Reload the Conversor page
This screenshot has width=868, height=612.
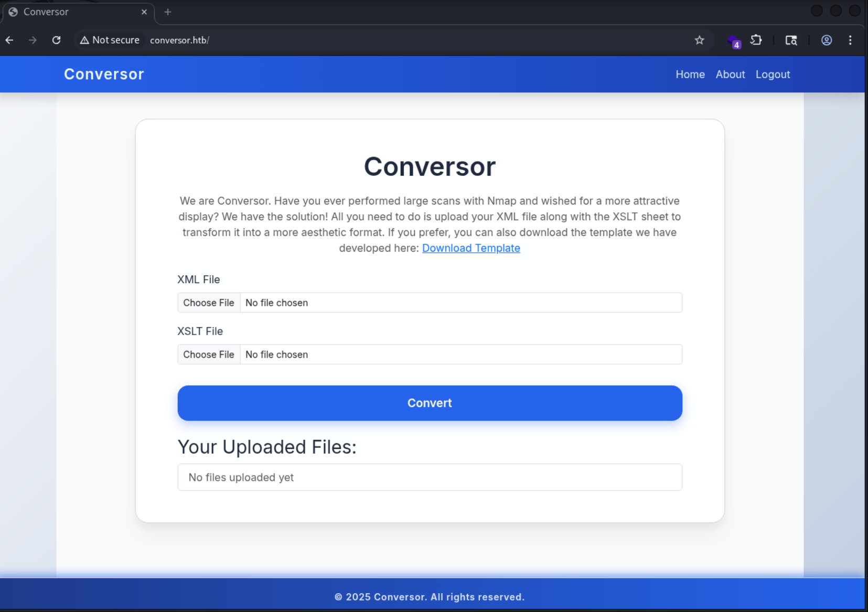[x=57, y=40]
